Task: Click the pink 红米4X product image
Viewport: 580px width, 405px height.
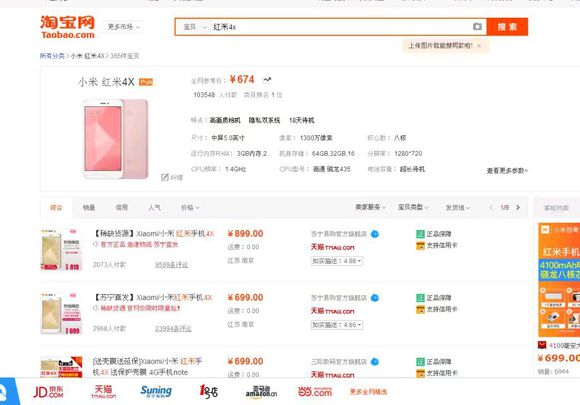Action: coord(115,139)
